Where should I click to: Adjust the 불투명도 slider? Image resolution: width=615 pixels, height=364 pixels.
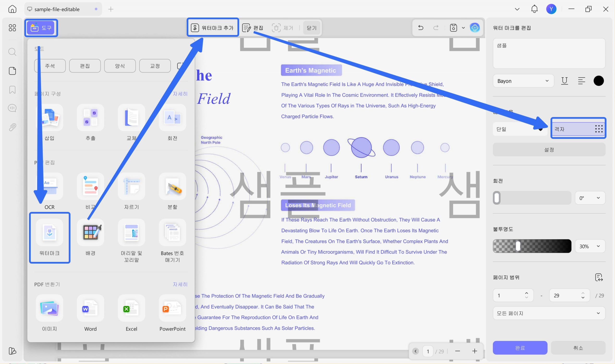pyautogui.click(x=532, y=246)
